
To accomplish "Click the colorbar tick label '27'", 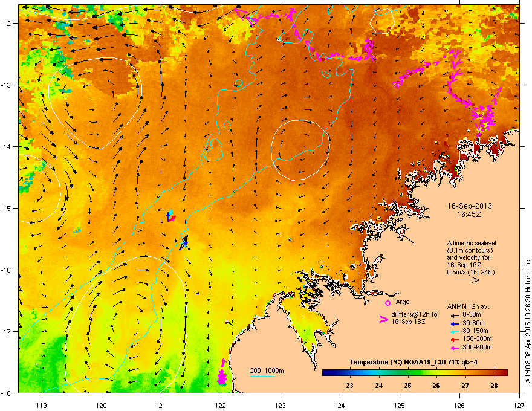I will point(465,386).
